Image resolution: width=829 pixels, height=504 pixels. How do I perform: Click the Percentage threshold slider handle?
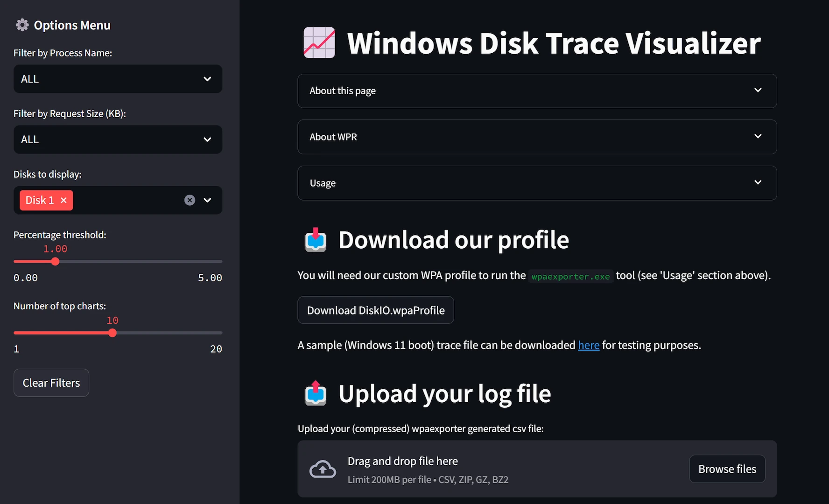56,261
